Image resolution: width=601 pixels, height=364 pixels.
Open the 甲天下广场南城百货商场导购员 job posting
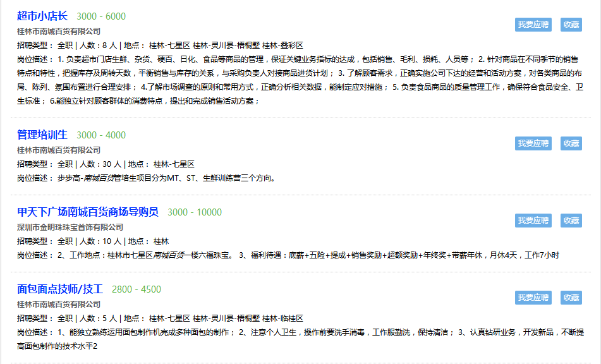click(x=88, y=212)
